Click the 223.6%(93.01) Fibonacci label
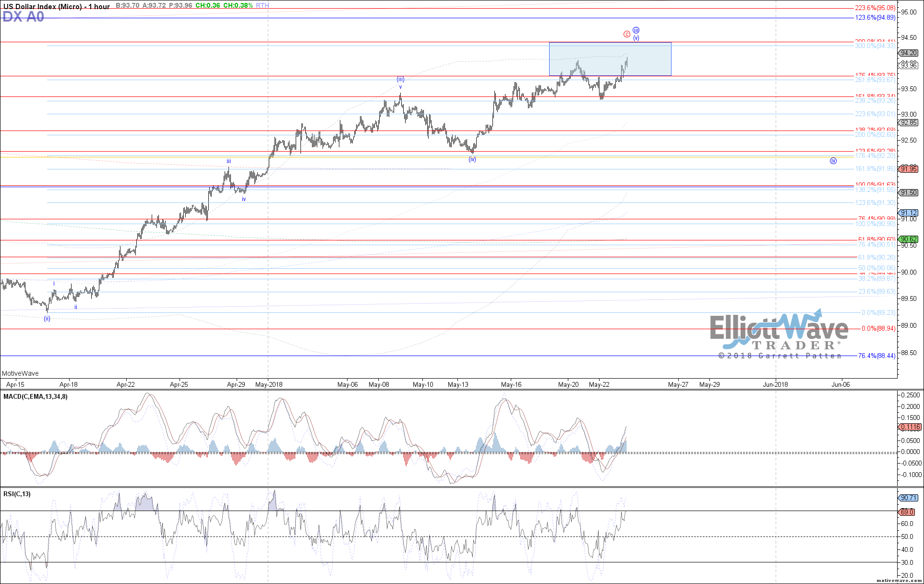This screenshot has height=584, width=924. pos(876,114)
